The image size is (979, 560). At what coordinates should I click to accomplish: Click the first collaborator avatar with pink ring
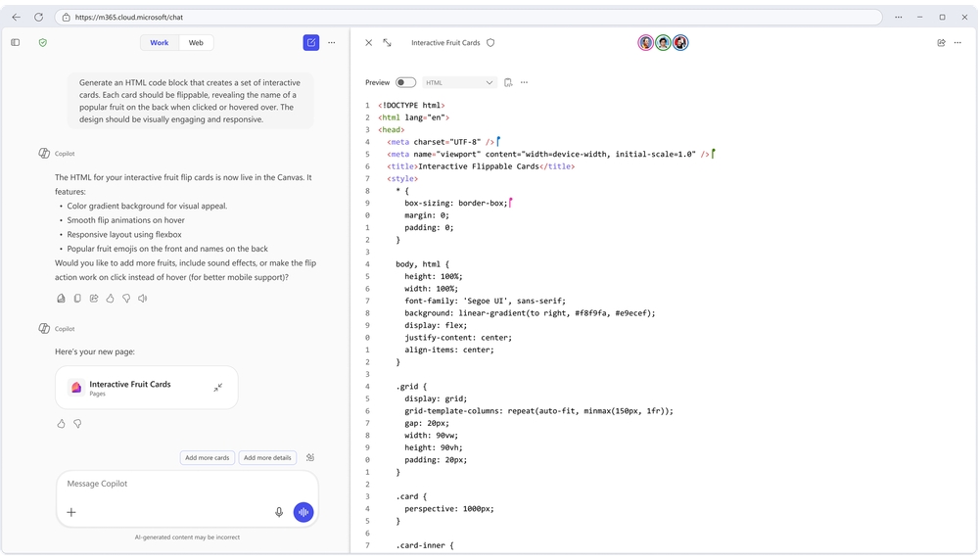click(645, 42)
